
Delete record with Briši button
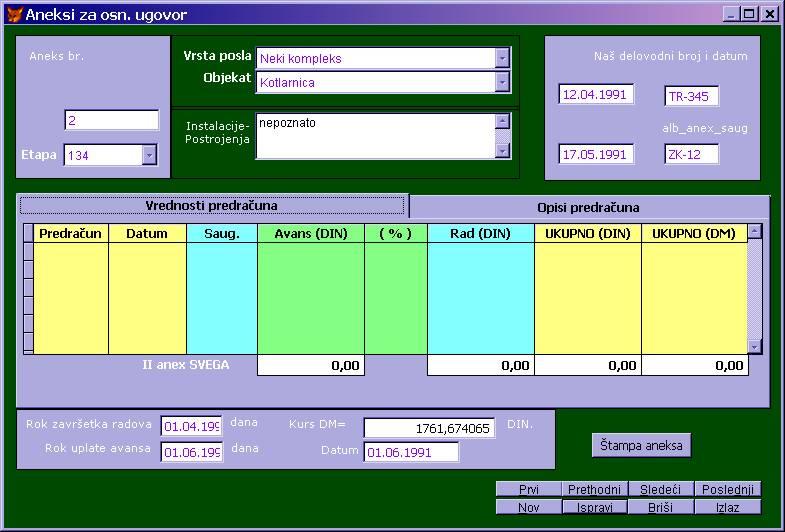point(661,507)
